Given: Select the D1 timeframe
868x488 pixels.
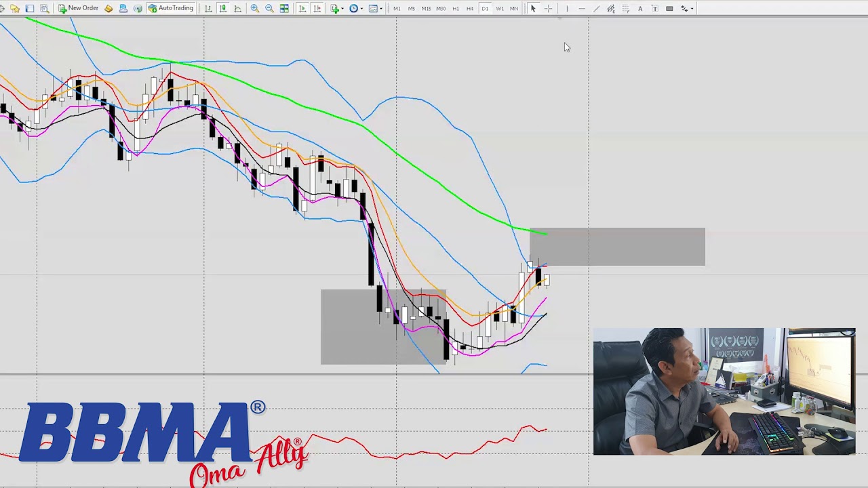Looking at the screenshot, I should pos(485,8).
